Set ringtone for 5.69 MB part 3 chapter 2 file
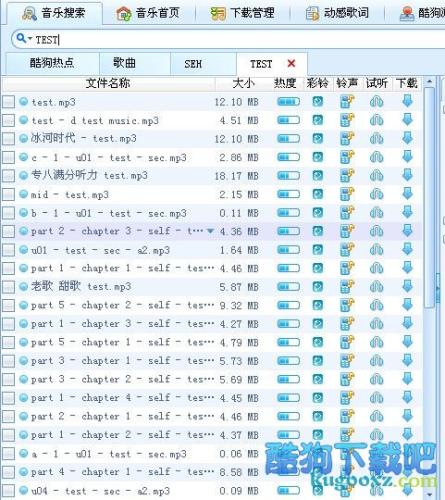The width and height of the screenshot is (445, 500). 347,379
